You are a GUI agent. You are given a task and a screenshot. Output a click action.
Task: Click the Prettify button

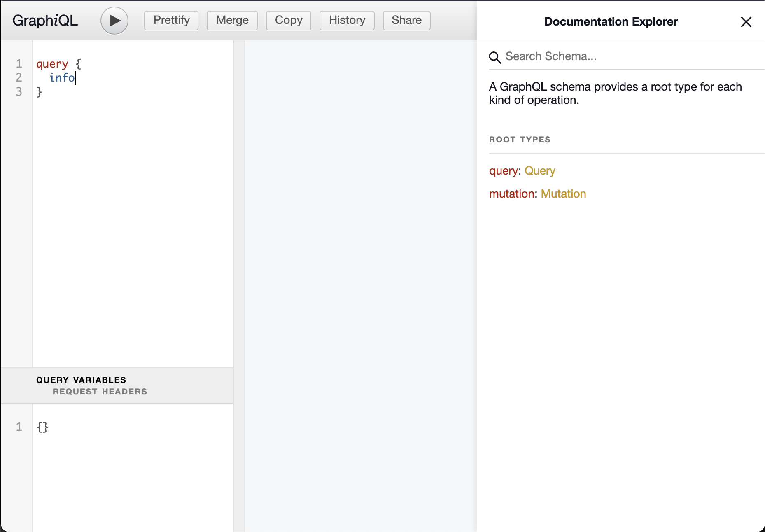tap(171, 20)
